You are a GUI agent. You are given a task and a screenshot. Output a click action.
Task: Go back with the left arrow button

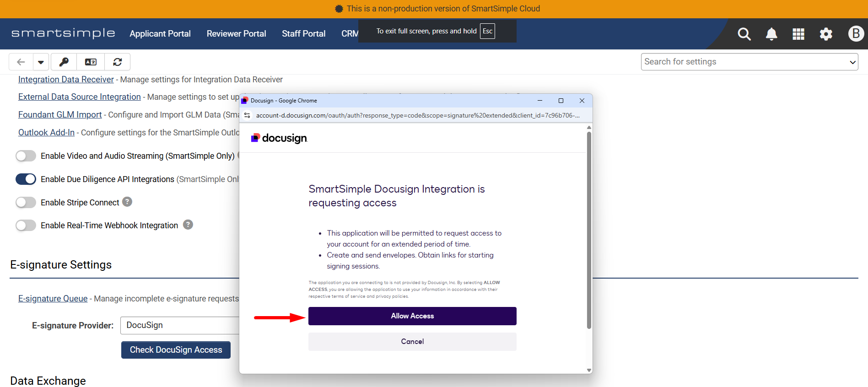point(21,62)
